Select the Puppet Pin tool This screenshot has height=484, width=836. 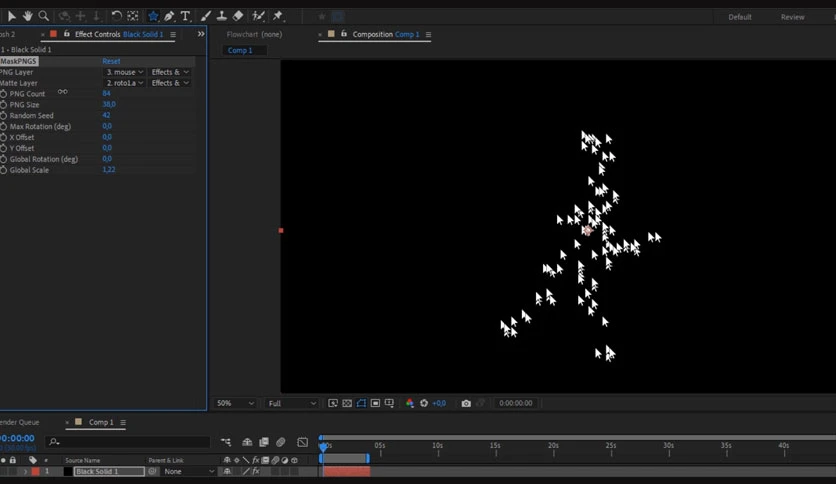[x=278, y=16]
